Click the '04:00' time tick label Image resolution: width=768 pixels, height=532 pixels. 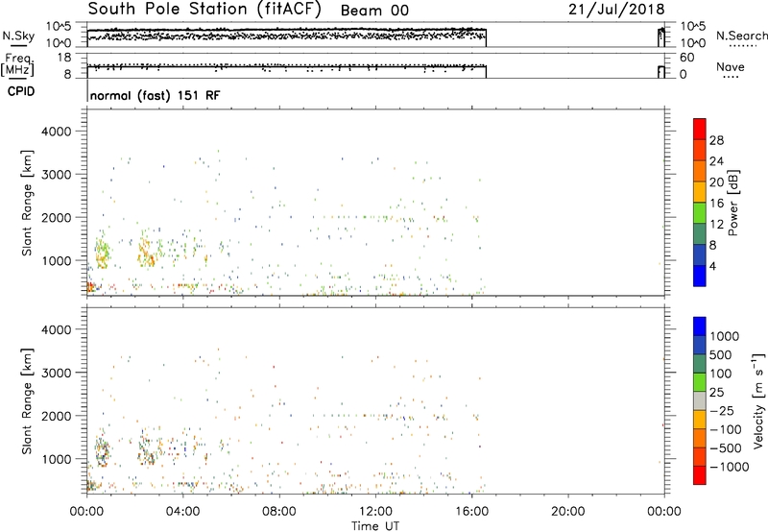tap(182, 512)
